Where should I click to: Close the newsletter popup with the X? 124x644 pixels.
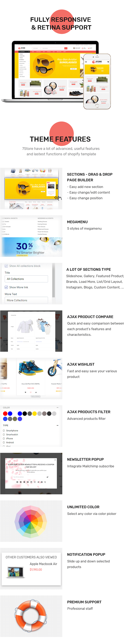55,460
